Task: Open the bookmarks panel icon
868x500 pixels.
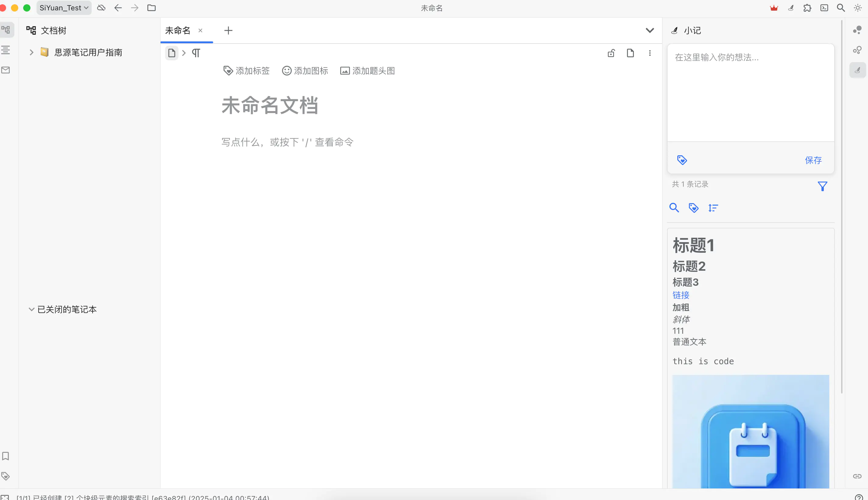Action: [6, 456]
